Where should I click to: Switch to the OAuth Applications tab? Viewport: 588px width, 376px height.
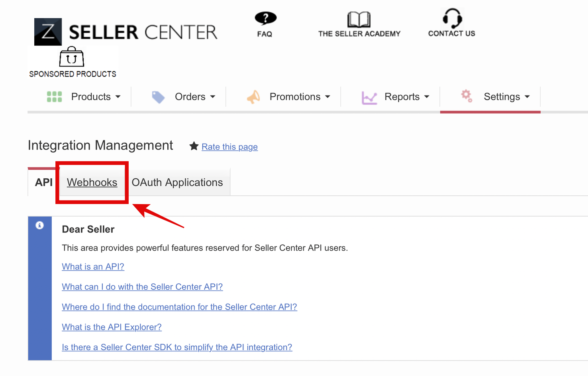coord(177,182)
